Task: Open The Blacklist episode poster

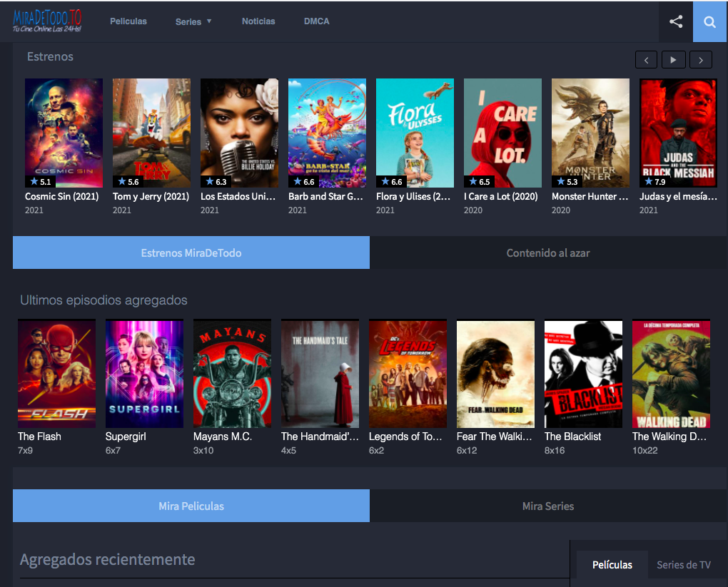Action: pos(583,373)
